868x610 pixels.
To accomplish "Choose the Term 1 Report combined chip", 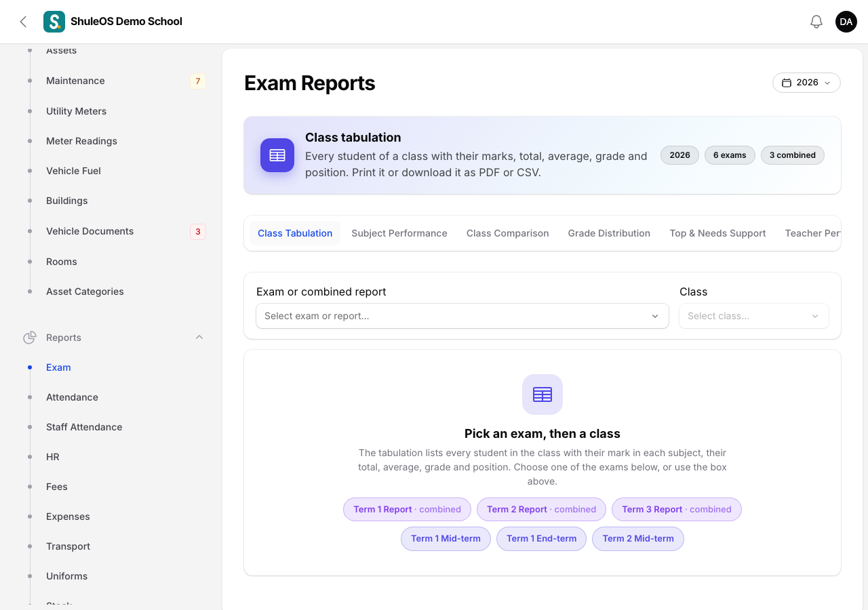I will 407,510.
